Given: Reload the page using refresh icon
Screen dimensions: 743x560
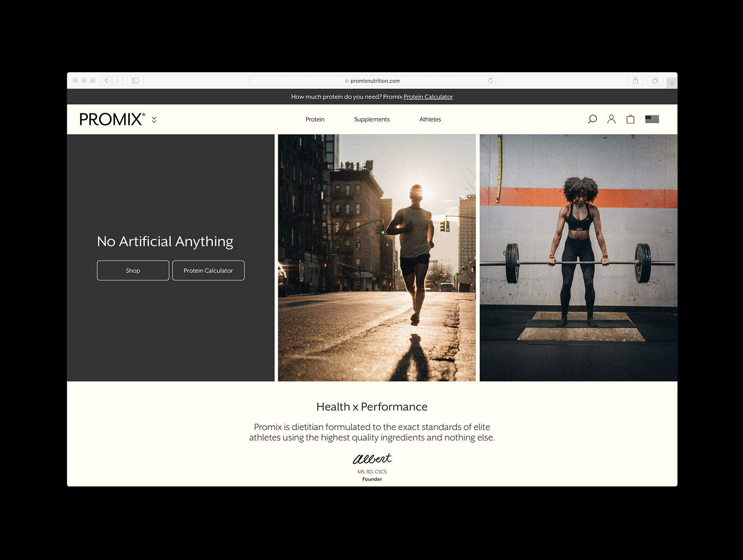Looking at the screenshot, I should point(490,80).
